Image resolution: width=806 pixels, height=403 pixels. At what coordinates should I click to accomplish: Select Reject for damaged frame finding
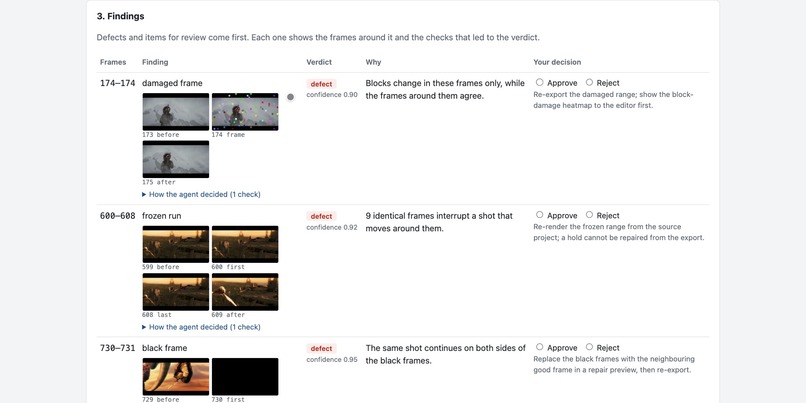(589, 82)
